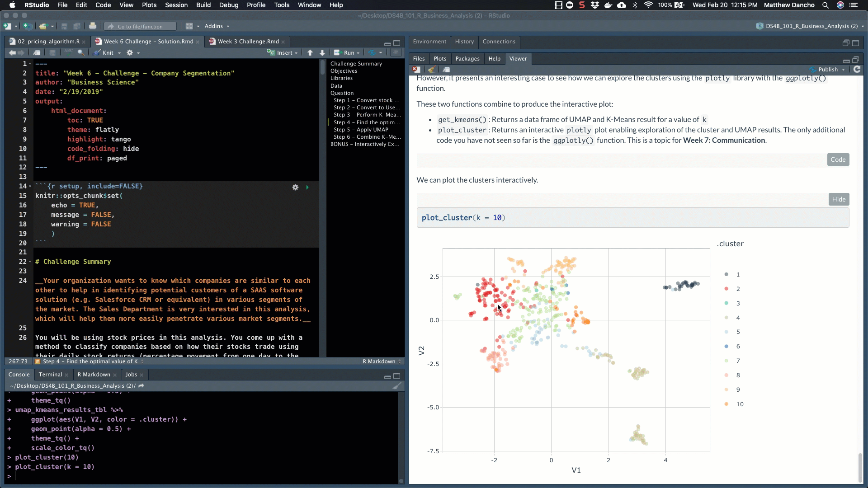Click the editor vertical scrollbar thumb
The height and width of the screenshot is (488, 868).
(x=322, y=67)
